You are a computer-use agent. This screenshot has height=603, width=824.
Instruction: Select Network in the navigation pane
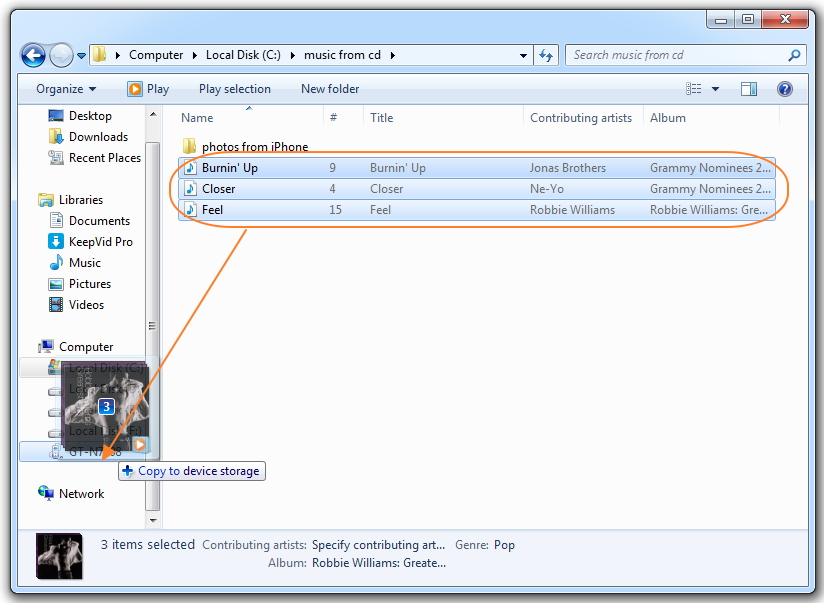tap(81, 494)
